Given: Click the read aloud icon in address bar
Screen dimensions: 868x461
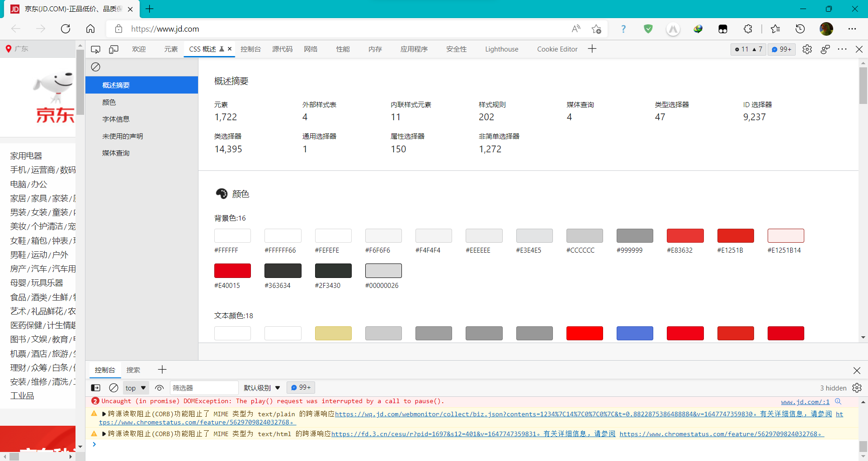Looking at the screenshot, I should [x=576, y=29].
